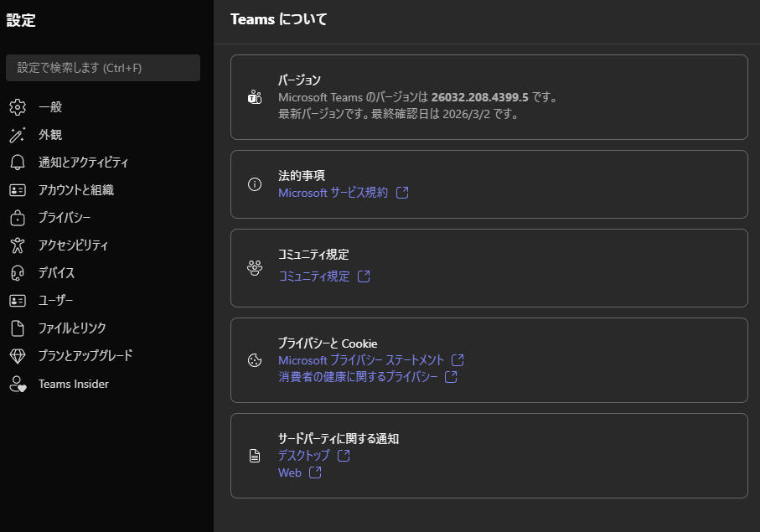Click the ファイルとリンク document icon
The image size is (760, 532).
click(x=18, y=328)
